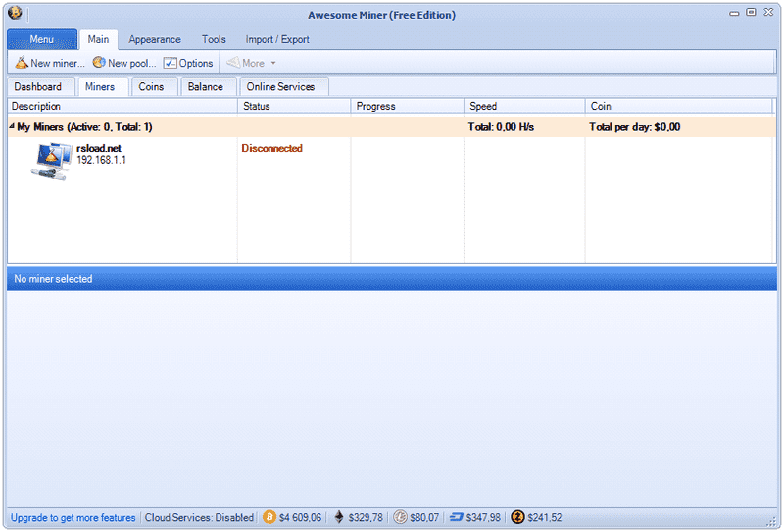Image resolution: width=784 pixels, height=532 pixels.
Task: Open Options with the checkmark button
Action: [171, 63]
